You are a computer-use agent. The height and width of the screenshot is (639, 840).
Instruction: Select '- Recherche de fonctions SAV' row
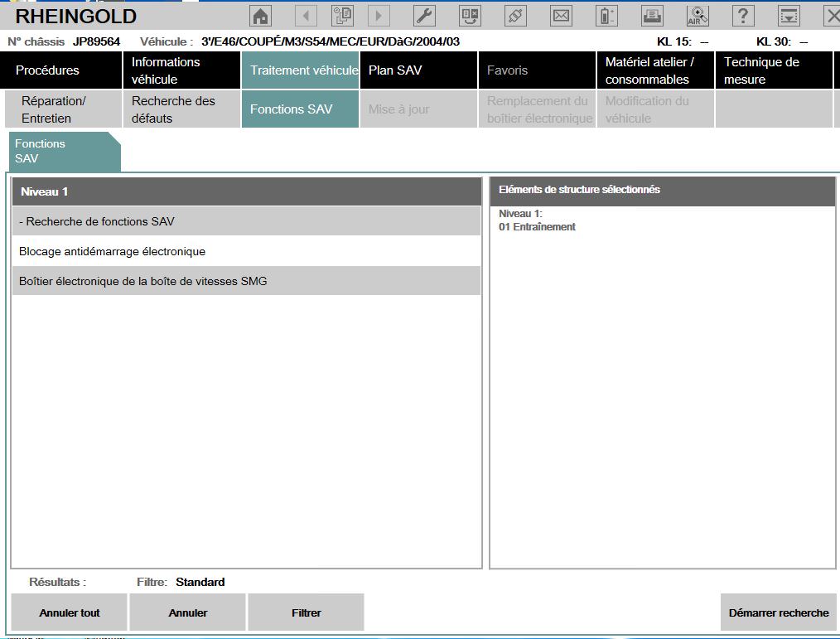tap(246, 221)
